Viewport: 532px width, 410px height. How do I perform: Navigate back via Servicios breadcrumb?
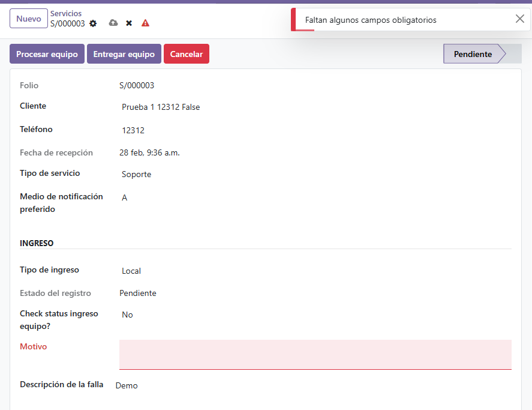click(x=66, y=13)
